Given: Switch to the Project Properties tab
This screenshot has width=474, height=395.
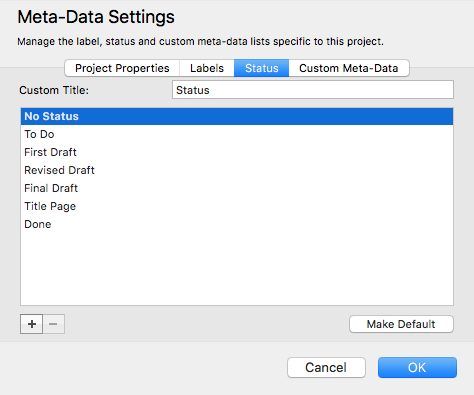Looking at the screenshot, I should [122, 68].
